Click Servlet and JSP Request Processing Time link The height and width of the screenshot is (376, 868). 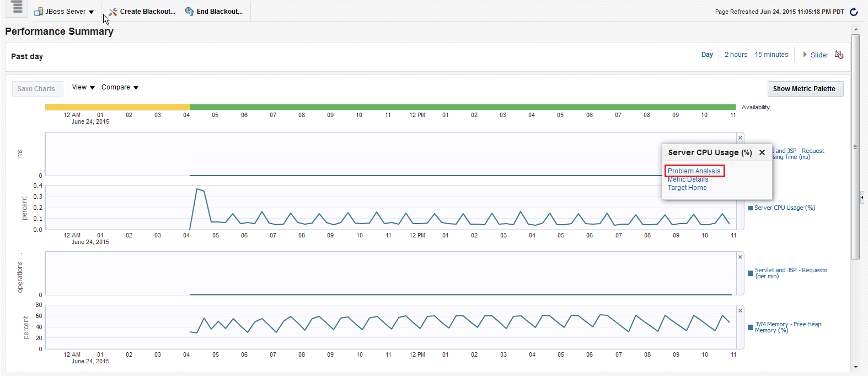[x=799, y=153]
